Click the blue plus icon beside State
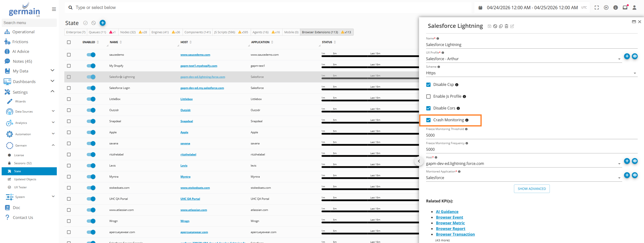Image resolution: width=644 pixels, height=243 pixels. coord(103,23)
